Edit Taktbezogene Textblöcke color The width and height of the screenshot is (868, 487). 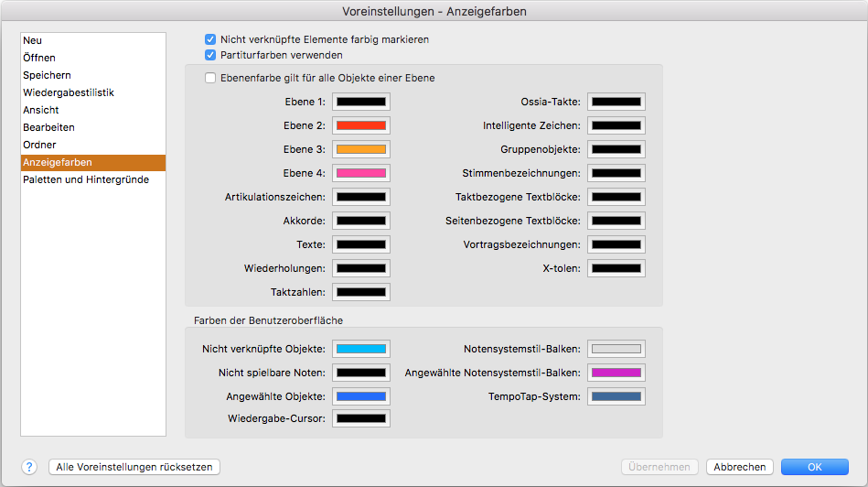tap(616, 197)
